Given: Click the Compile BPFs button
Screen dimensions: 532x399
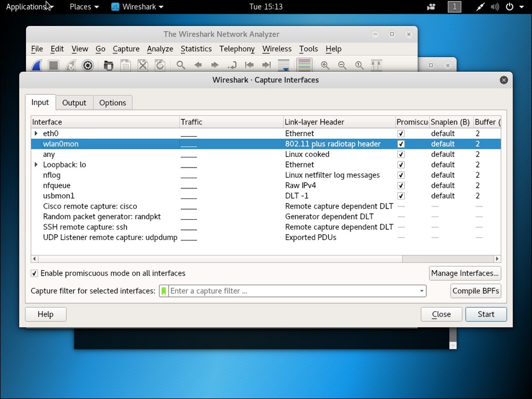Looking at the screenshot, I should coord(476,291).
